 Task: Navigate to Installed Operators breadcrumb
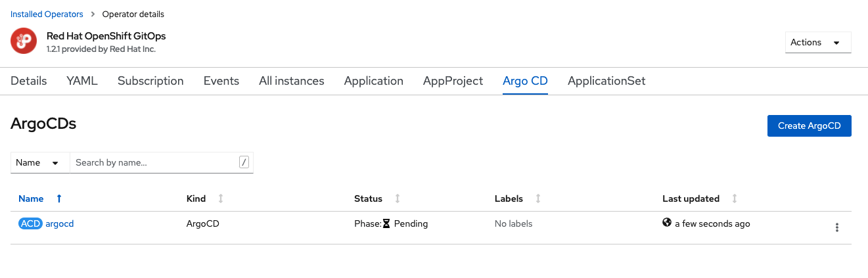tap(47, 14)
